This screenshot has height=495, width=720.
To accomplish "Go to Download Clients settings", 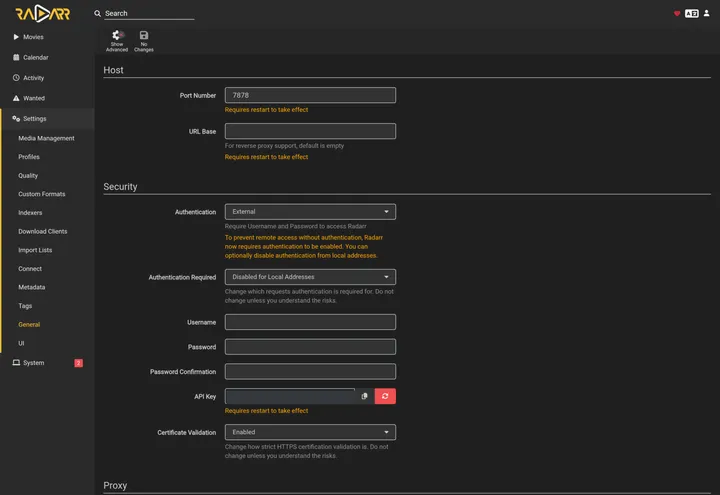I will (x=42, y=231).
